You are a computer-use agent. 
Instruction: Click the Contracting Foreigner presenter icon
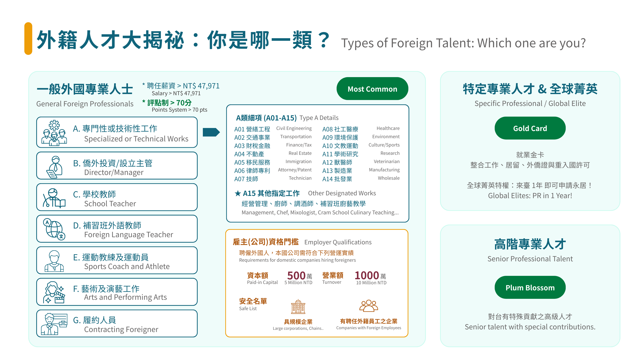(x=54, y=324)
